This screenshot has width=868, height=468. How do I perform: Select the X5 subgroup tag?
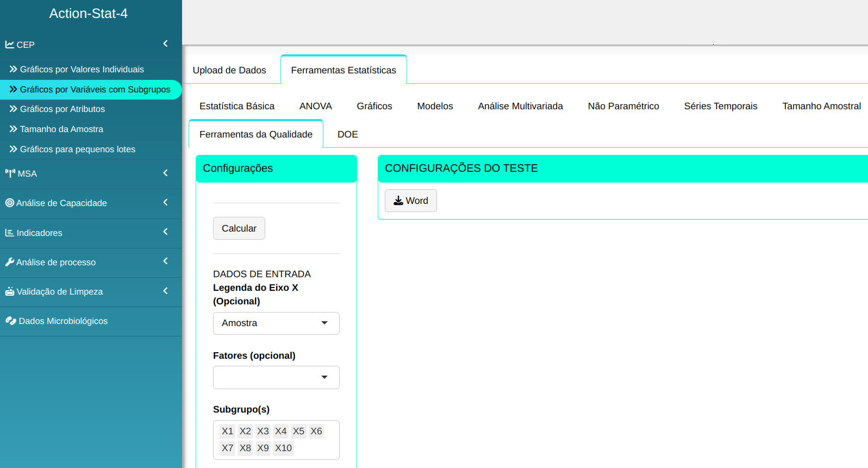(x=298, y=431)
